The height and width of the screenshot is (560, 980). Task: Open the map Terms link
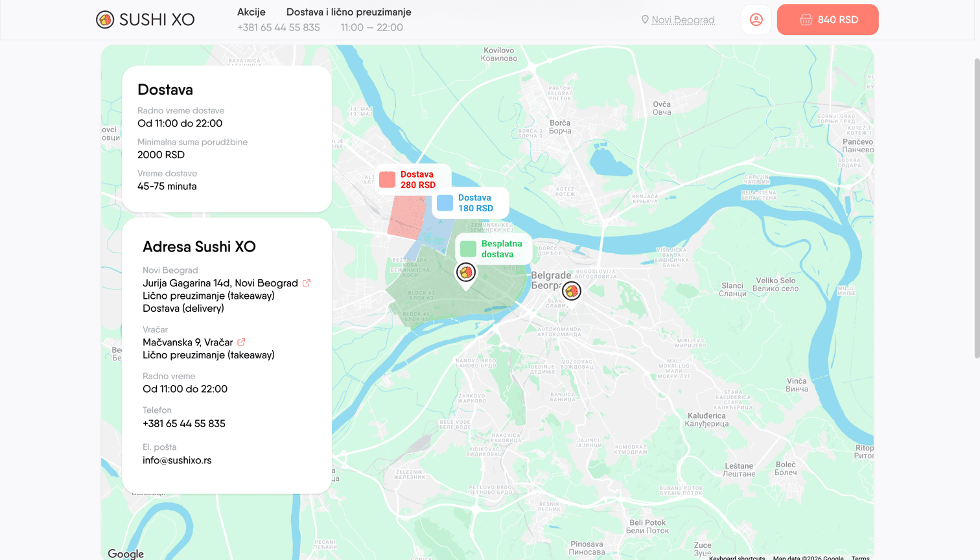(861, 557)
